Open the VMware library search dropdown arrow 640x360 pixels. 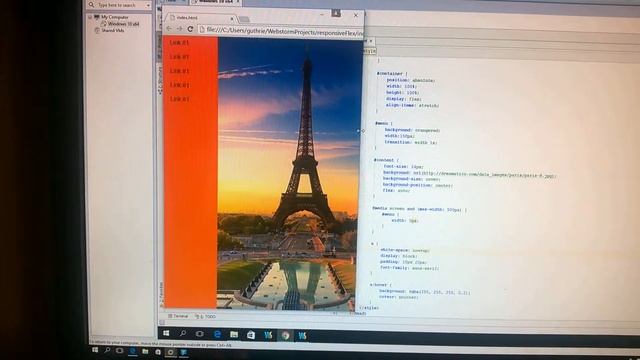click(x=148, y=5)
